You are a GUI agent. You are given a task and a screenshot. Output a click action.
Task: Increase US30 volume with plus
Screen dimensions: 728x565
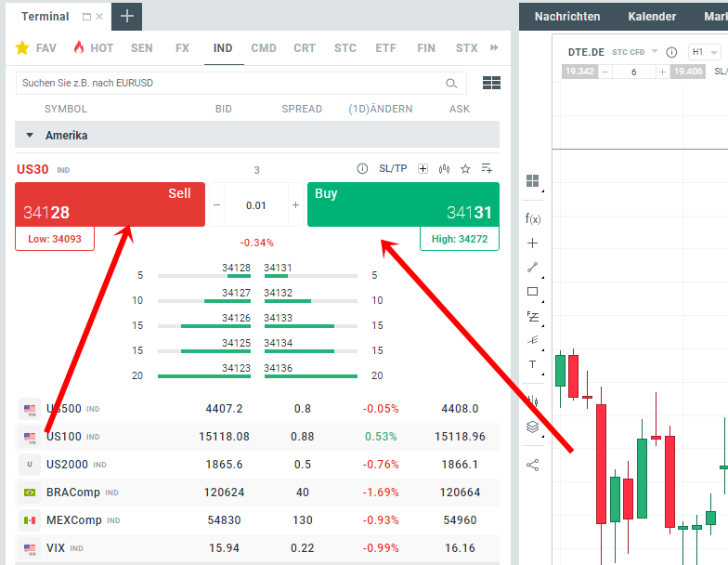[x=295, y=204]
